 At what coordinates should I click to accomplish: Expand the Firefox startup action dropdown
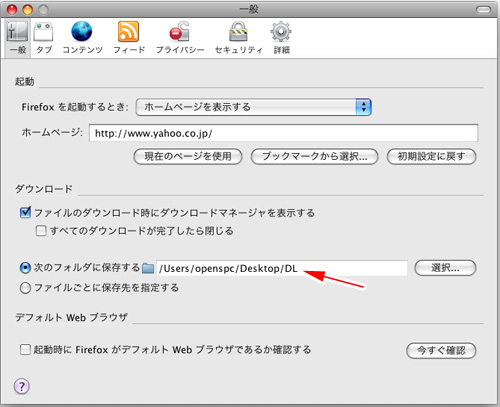pos(254,107)
